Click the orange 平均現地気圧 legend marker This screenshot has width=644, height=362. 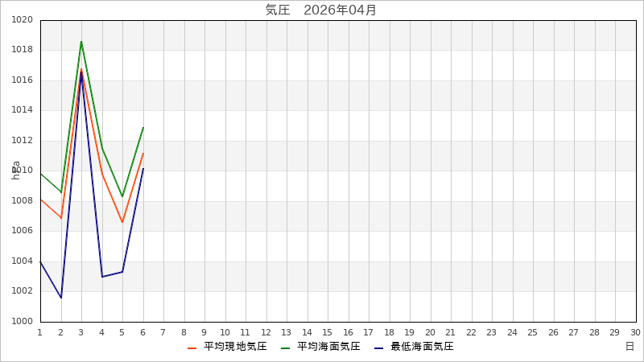192,348
